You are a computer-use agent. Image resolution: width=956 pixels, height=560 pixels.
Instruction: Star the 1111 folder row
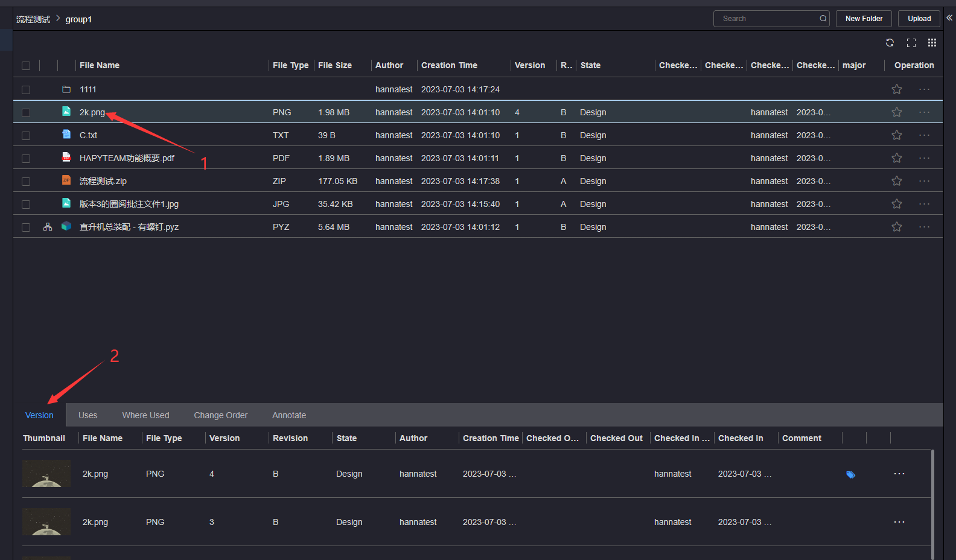pyautogui.click(x=897, y=89)
